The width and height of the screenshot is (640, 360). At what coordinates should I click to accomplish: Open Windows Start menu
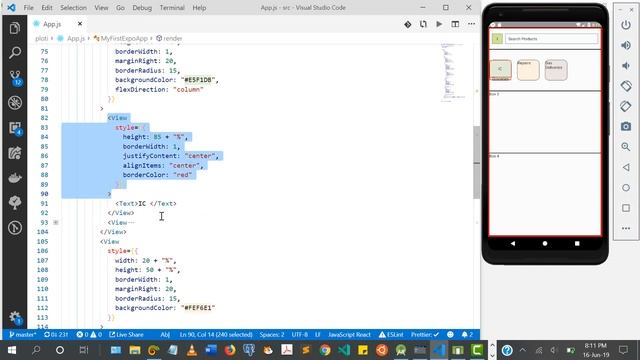point(12,350)
